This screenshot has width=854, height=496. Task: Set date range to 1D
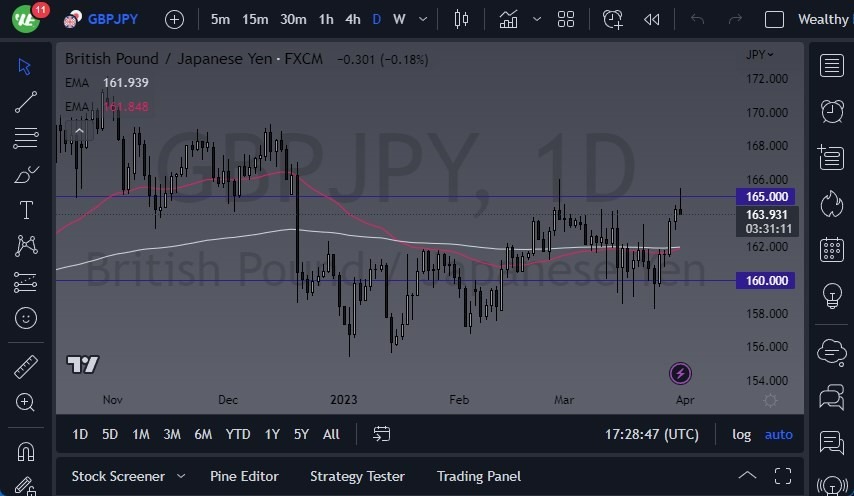tap(80, 434)
